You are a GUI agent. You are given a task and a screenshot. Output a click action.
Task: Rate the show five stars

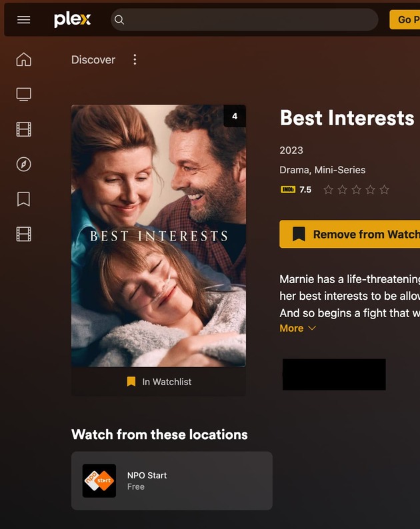point(384,190)
